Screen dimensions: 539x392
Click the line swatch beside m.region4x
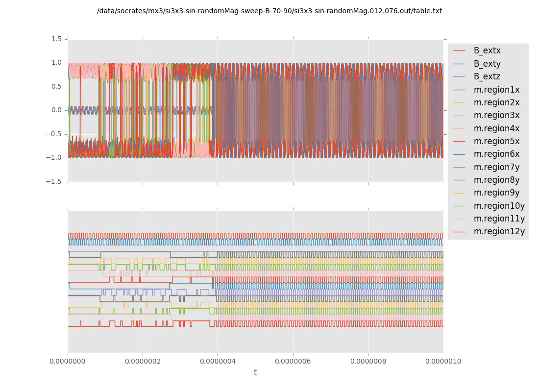pyautogui.click(x=460, y=128)
